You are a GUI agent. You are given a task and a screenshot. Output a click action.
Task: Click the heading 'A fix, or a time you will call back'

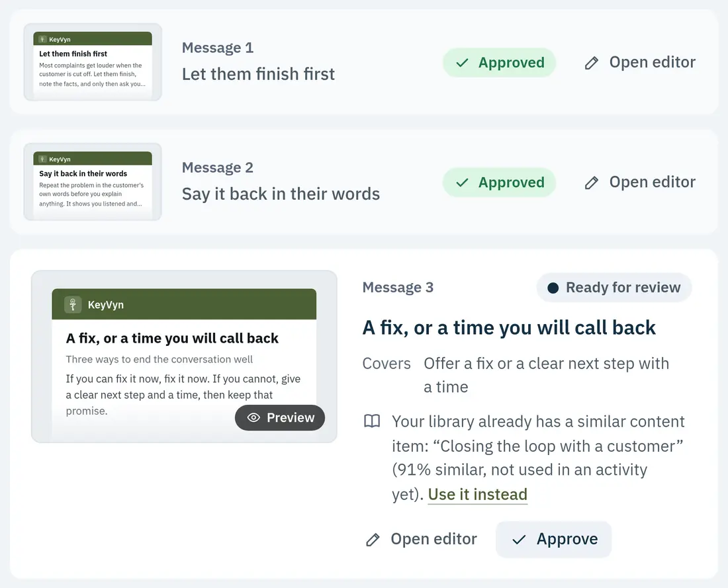[509, 327]
